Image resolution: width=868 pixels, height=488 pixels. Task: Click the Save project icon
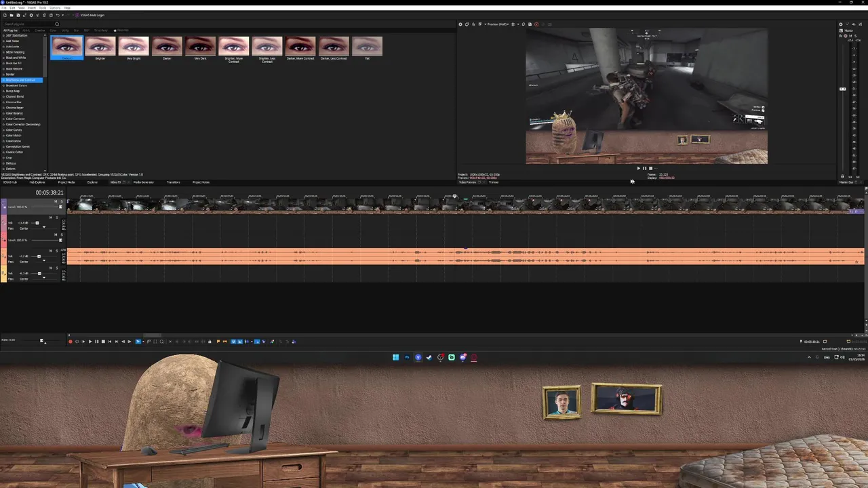18,15
